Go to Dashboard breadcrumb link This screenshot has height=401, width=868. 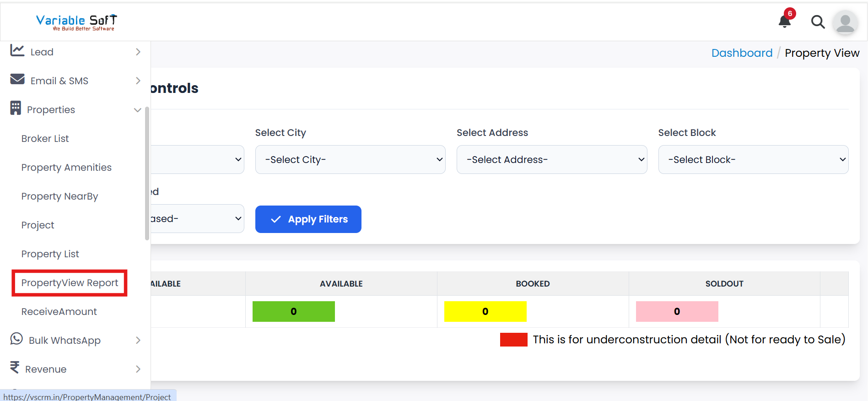point(742,53)
